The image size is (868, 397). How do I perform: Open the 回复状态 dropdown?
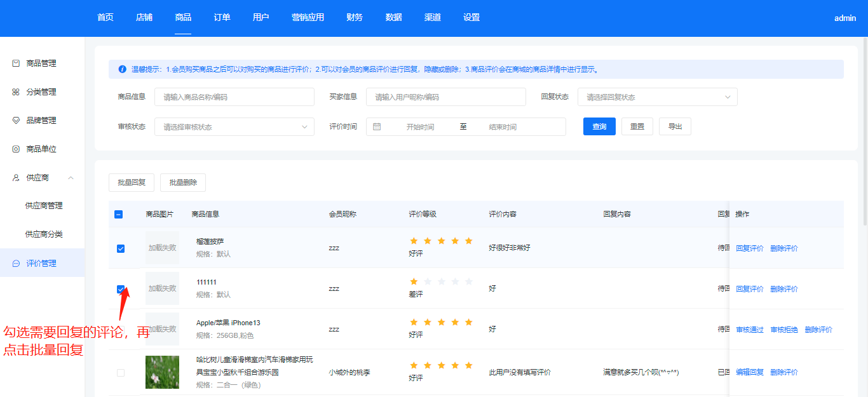pos(657,97)
